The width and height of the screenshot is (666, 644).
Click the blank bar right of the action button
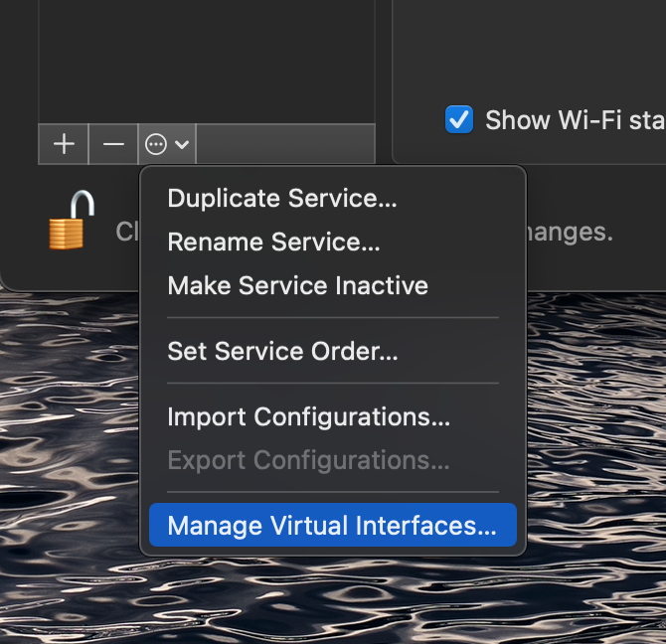tap(285, 144)
